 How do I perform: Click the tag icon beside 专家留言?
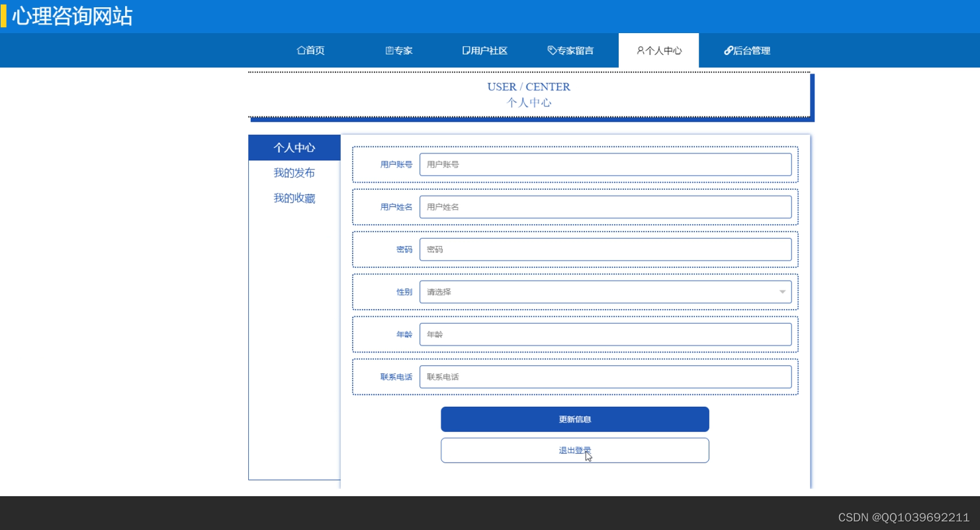pos(552,50)
